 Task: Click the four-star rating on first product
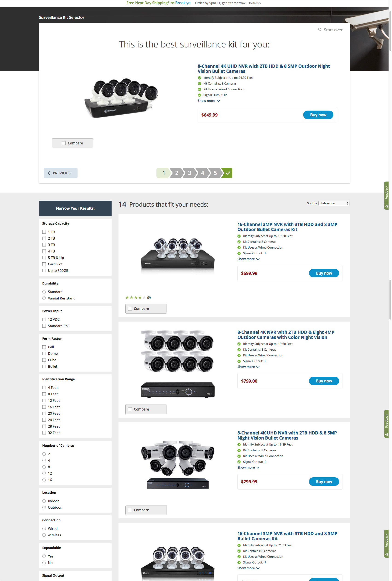135,297
